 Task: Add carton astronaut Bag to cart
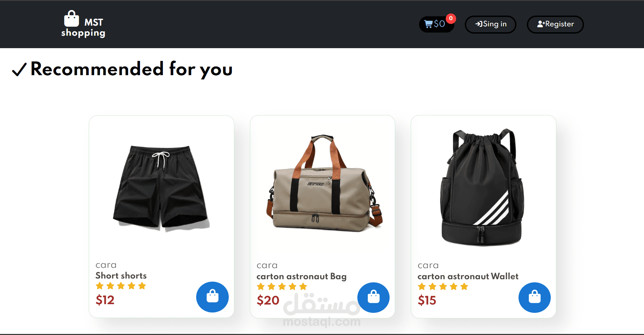point(373,297)
